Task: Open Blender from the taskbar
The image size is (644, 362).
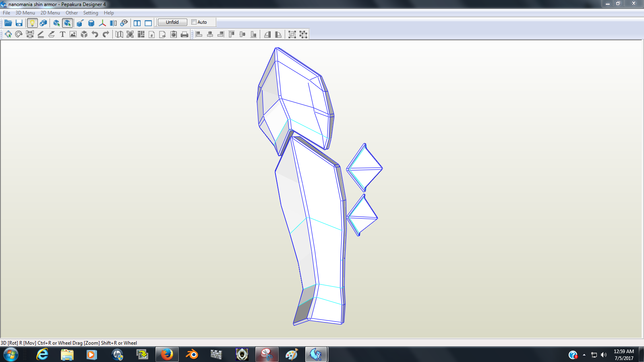Action: tap(192, 355)
